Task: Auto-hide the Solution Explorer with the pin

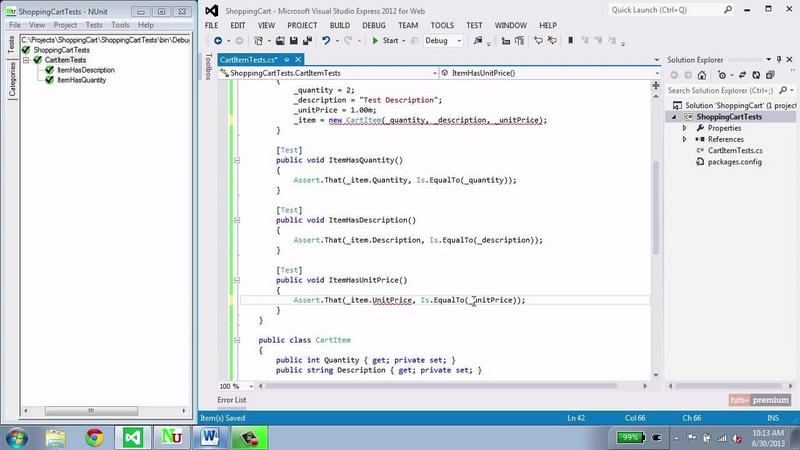Action: [779, 60]
